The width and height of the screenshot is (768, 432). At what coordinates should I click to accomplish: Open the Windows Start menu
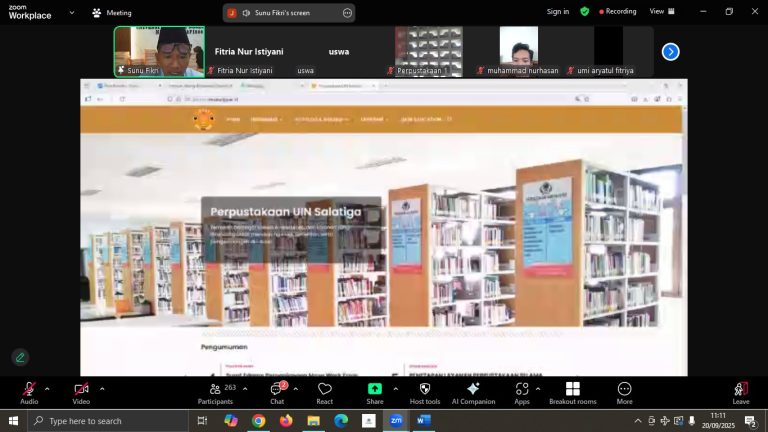(13, 421)
